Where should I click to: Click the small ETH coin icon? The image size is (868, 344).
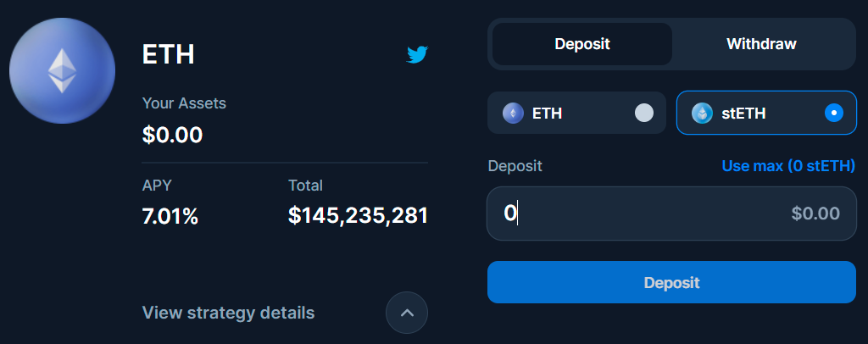[x=513, y=113]
